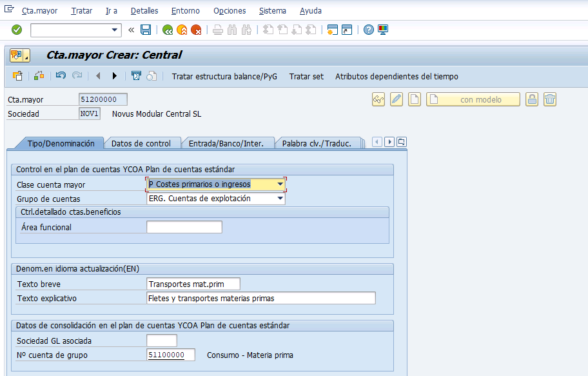Click the Área funcional input field
Screen dimensions: 588x376
184,227
